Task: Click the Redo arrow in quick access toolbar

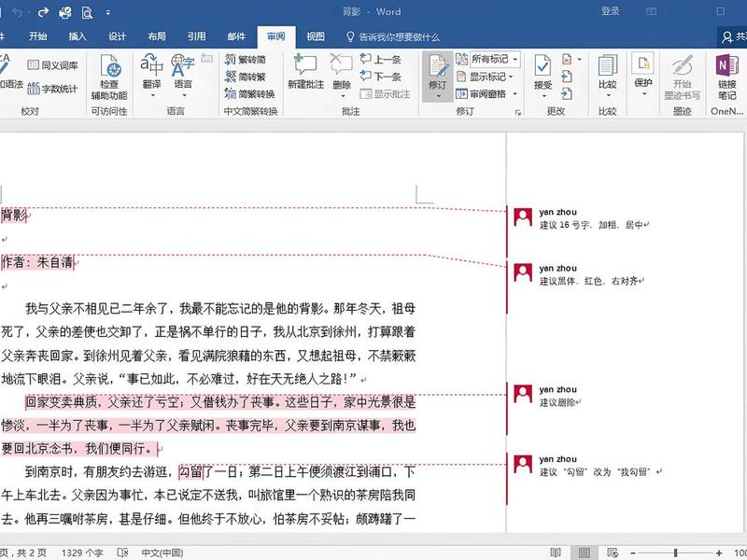Action: pyautogui.click(x=43, y=12)
